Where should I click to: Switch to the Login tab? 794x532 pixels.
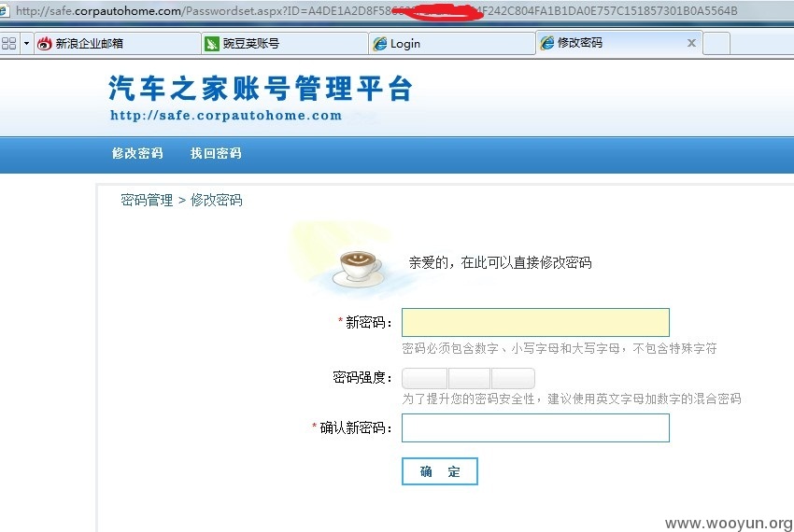point(452,44)
